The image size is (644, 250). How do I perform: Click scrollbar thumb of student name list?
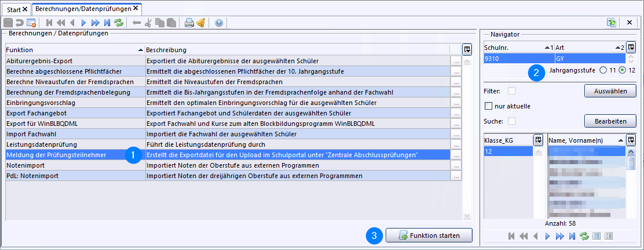tap(631, 163)
